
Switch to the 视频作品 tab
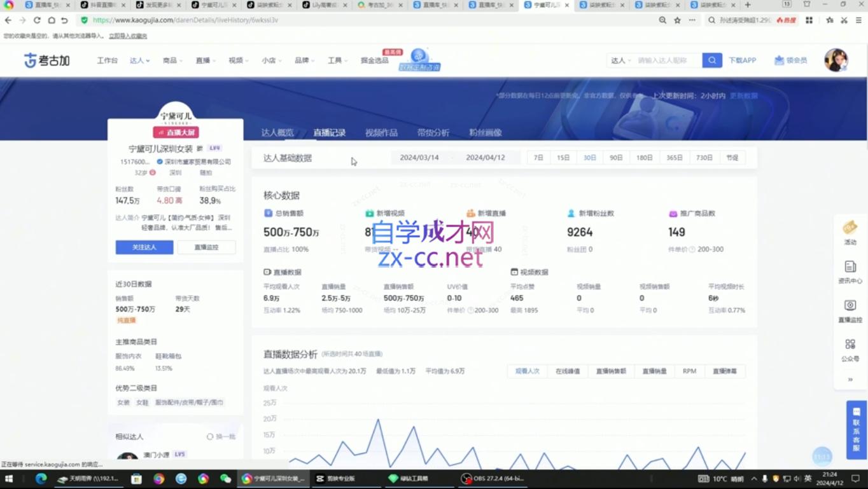coord(382,133)
